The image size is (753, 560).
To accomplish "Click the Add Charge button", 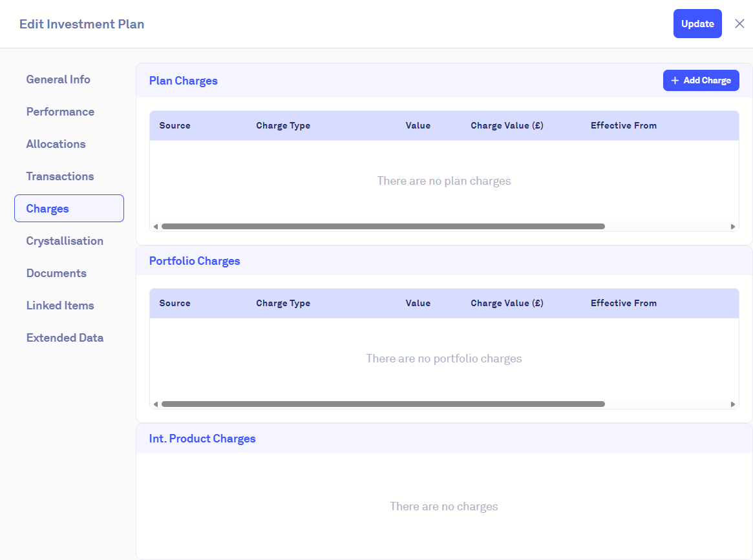I will (701, 81).
